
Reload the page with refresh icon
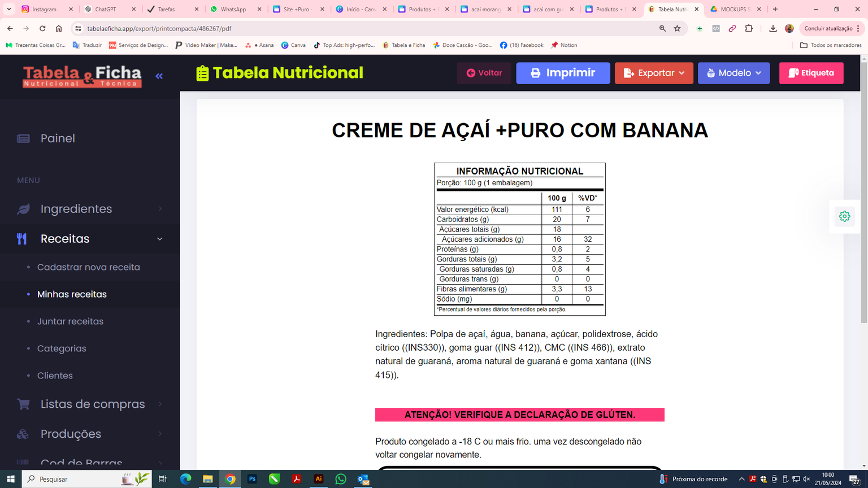pyautogui.click(x=42, y=28)
